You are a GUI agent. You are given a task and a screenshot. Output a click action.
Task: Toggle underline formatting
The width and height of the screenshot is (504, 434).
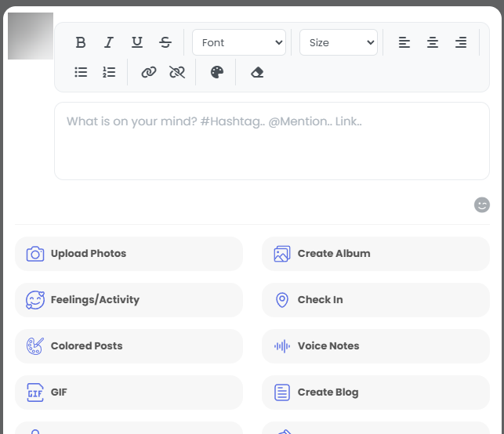pyautogui.click(x=137, y=42)
